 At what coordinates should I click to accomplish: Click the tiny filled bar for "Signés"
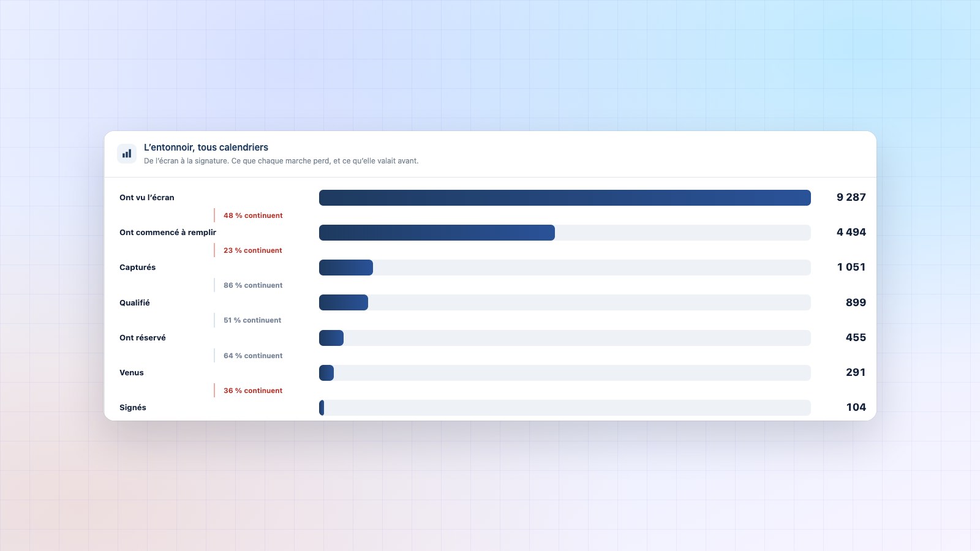tap(322, 408)
